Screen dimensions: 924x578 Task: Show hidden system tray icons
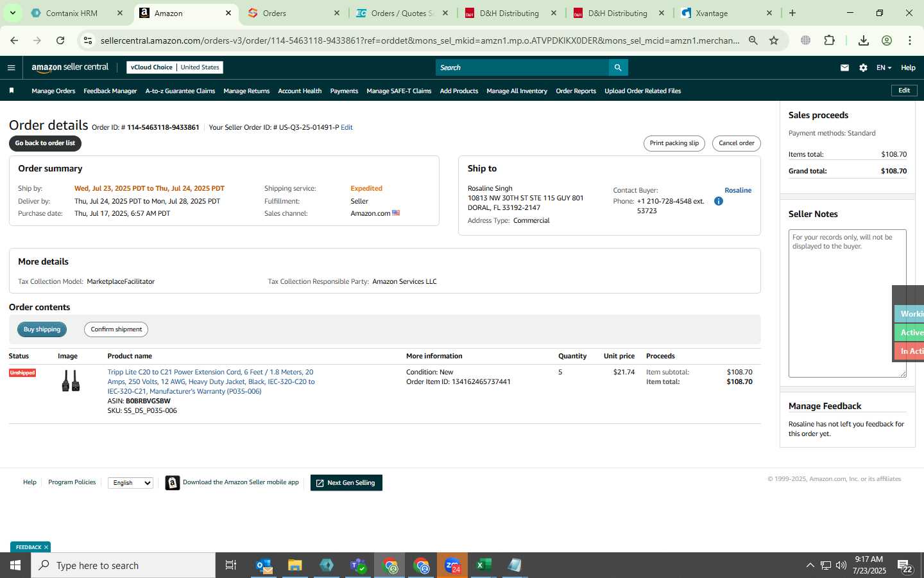click(x=810, y=565)
